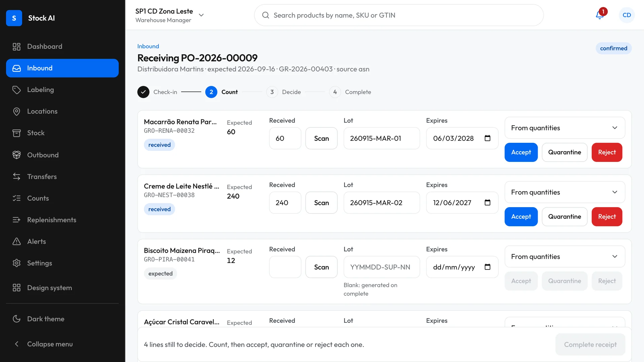Click the Replenishments icon
The image size is (644, 362).
[x=16, y=220]
